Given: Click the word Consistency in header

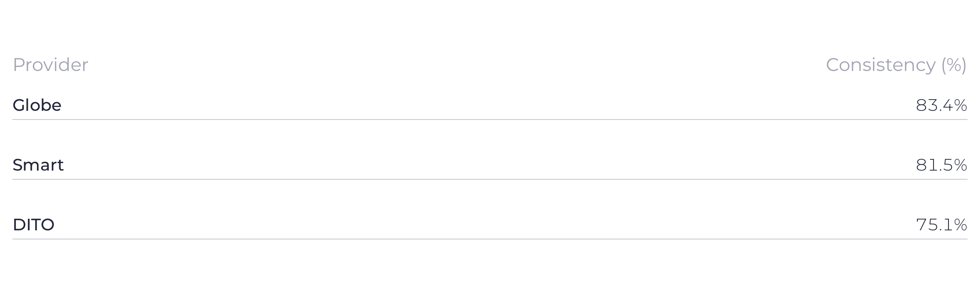Looking at the screenshot, I should tap(880, 65).
